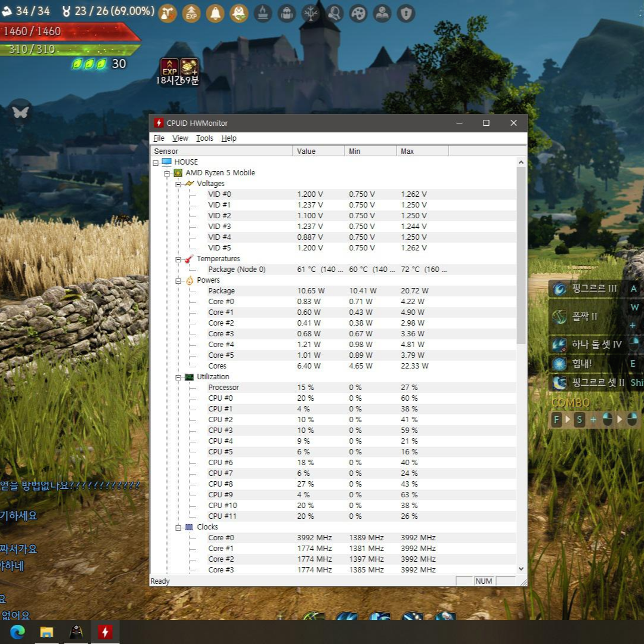Click the 폴짝 II skill icon
Screen dimensions: 644x644
[559, 317]
